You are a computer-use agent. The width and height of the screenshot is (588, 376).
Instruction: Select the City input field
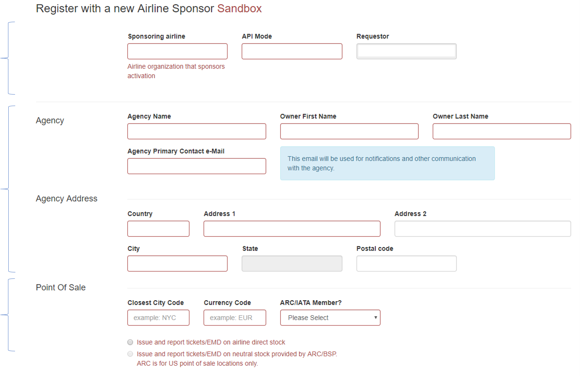[x=177, y=263]
